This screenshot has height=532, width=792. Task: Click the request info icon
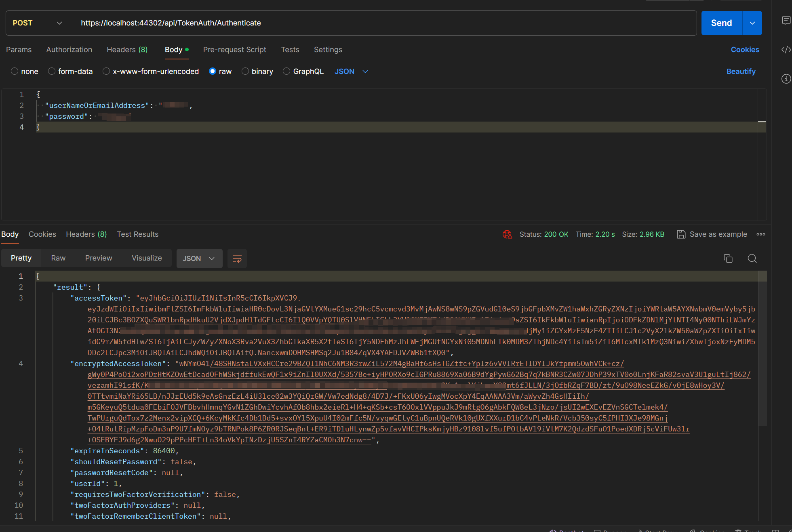(786, 79)
